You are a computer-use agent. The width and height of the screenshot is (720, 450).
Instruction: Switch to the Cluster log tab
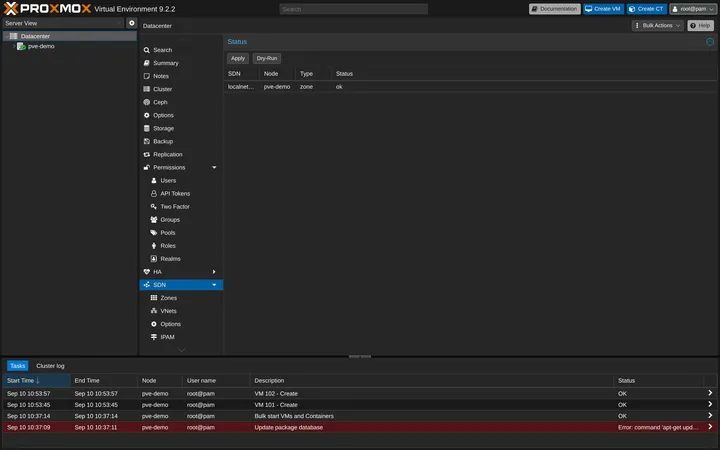(50, 366)
